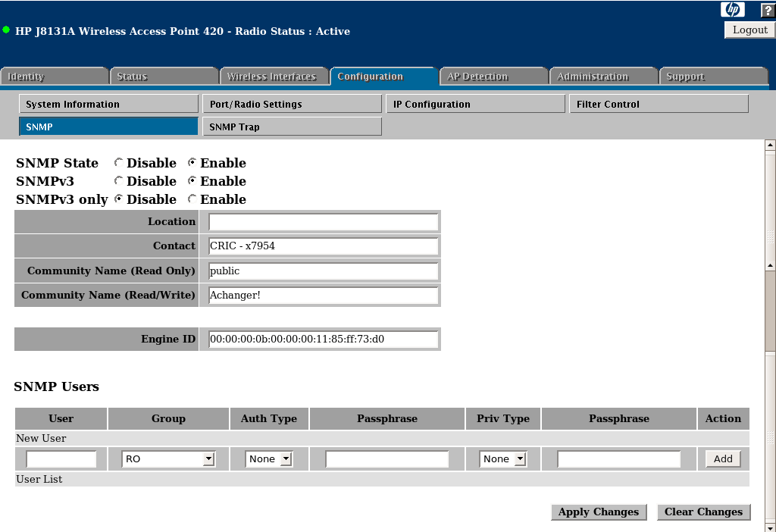Open the Group dropdown showing RO
The height and width of the screenshot is (532, 776).
coord(168,459)
